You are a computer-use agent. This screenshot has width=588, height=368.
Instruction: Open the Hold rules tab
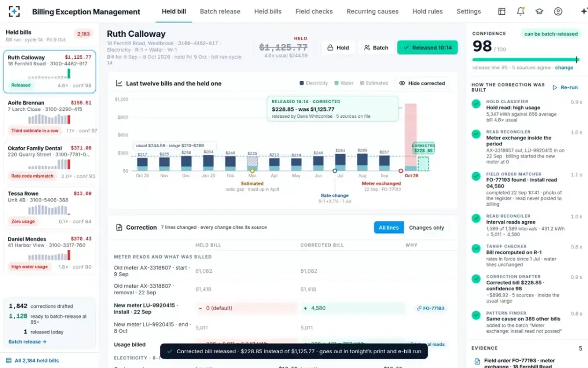(x=427, y=11)
